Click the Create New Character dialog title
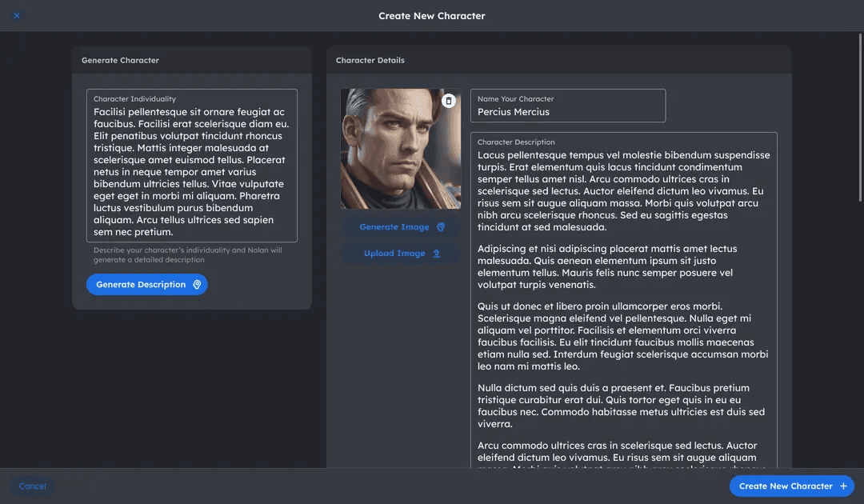864x504 pixels. [432, 15]
